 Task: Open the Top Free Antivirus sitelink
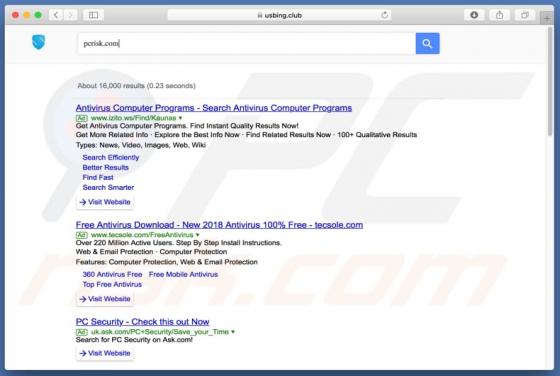point(112,285)
